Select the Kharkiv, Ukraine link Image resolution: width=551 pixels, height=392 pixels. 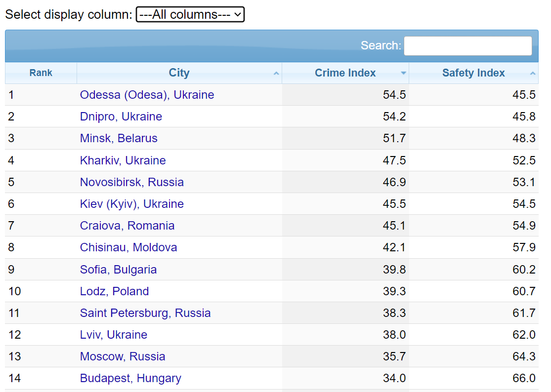click(x=123, y=160)
